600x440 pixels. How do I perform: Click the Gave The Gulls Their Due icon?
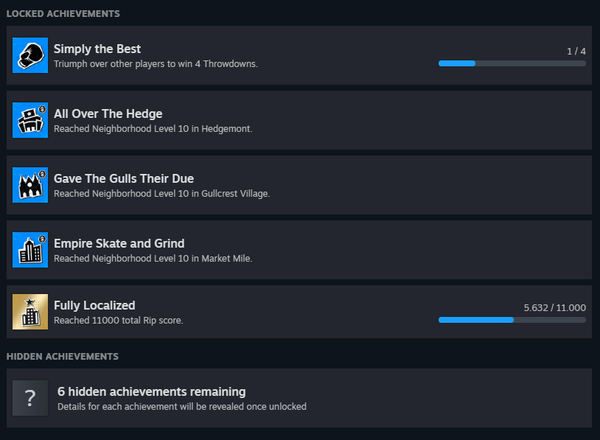[x=30, y=185]
